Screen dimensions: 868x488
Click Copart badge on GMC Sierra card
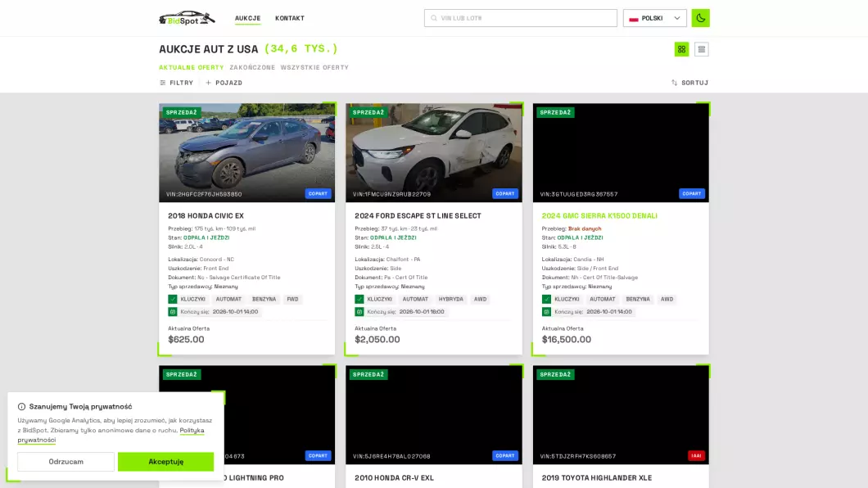point(691,194)
